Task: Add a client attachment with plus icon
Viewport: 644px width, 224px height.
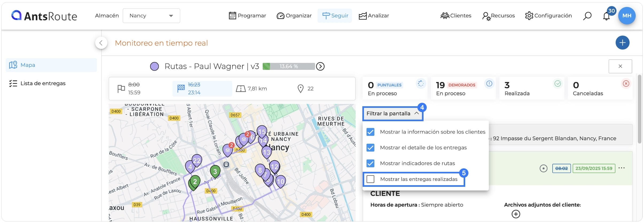Action: [516, 214]
